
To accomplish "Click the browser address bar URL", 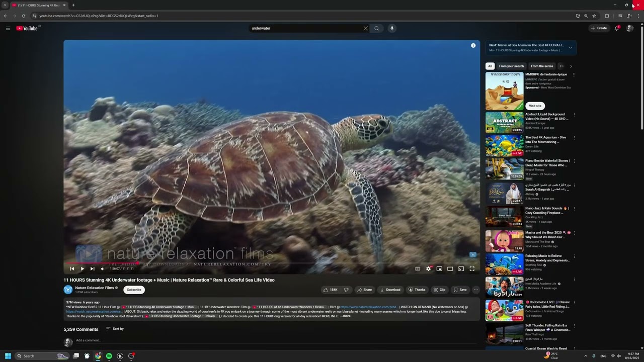I will pyautogui.click(x=99, y=16).
